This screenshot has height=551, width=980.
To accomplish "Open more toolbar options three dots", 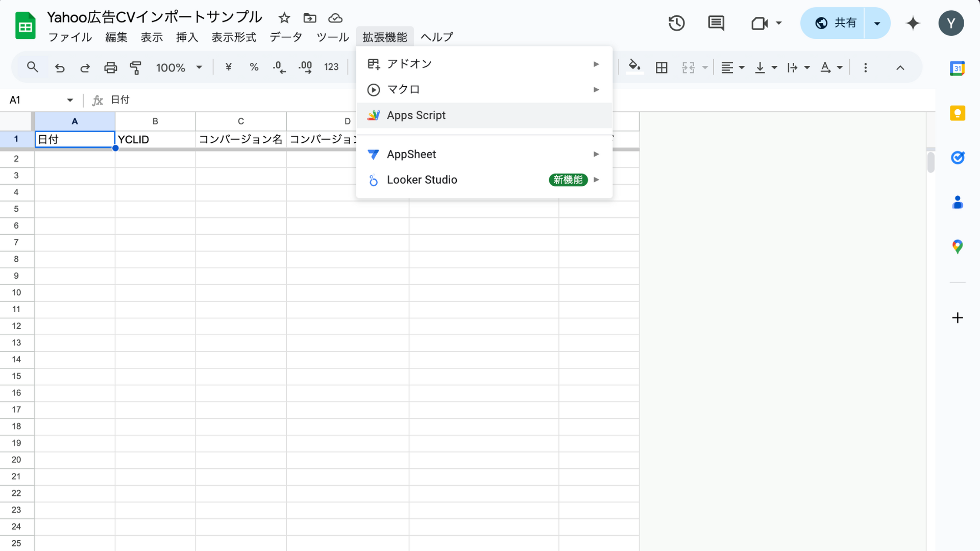I will coord(865,67).
